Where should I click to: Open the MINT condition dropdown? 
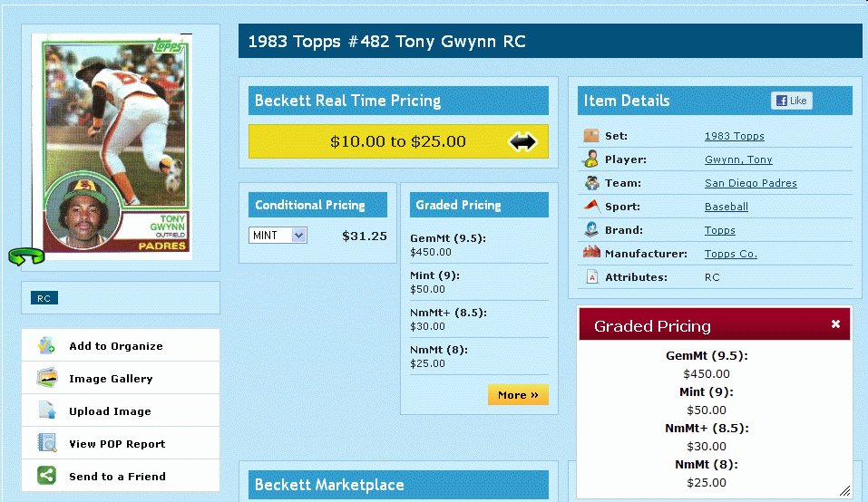pyautogui.click(x=278, y=236)
